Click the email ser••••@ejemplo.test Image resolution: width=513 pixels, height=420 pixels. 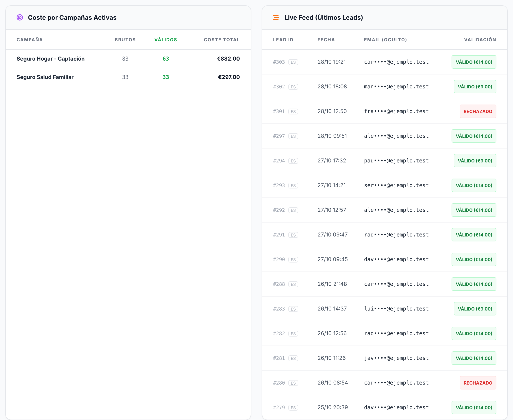(x=396, y=185)
